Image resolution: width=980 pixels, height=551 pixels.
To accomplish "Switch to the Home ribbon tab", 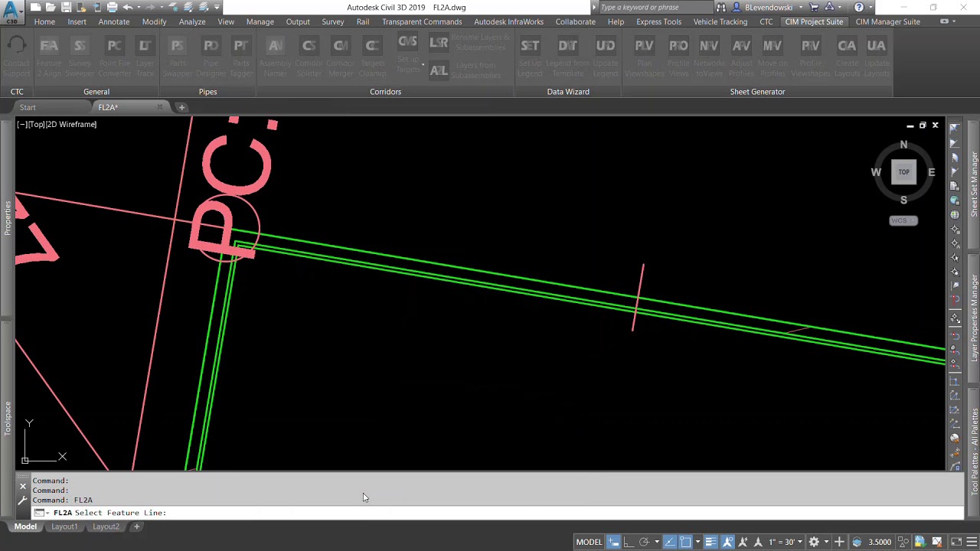I will pos(44,21).
